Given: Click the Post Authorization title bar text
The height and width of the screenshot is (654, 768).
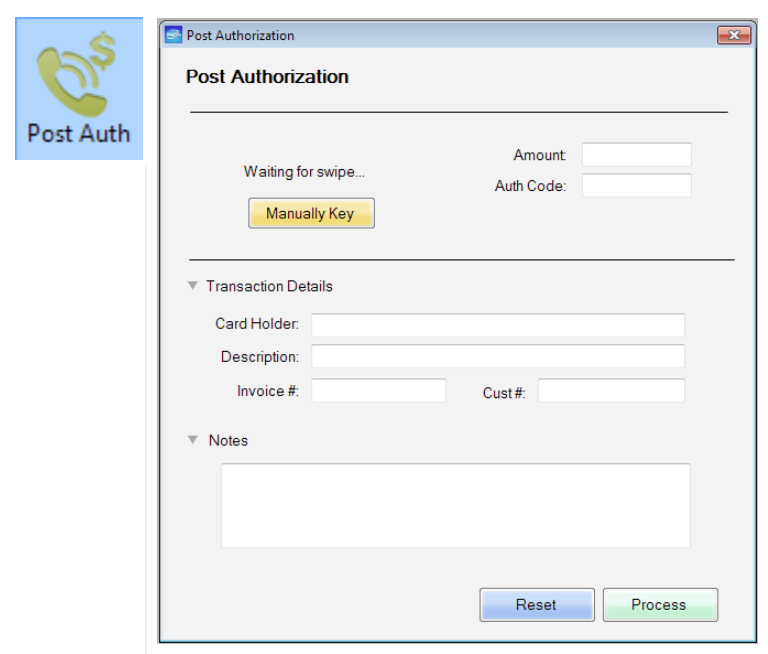Looking at the screenshot, I should (x=240, y=35).
